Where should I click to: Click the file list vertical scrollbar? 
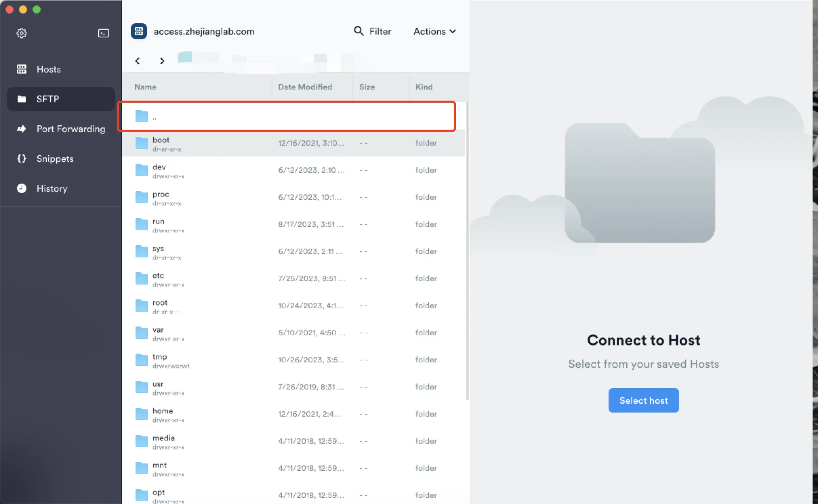[x=468, y=251]
